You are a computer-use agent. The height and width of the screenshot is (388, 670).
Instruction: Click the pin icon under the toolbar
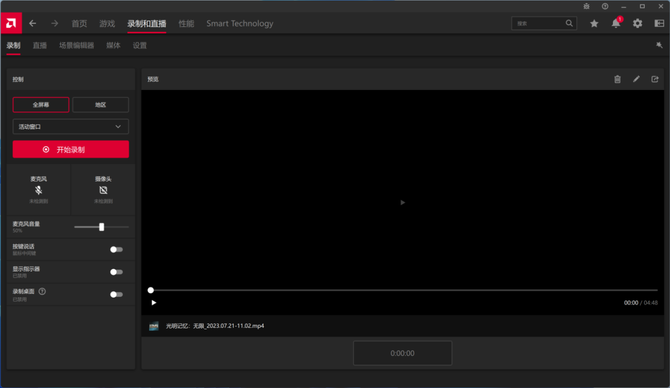(x=659, y=45)
